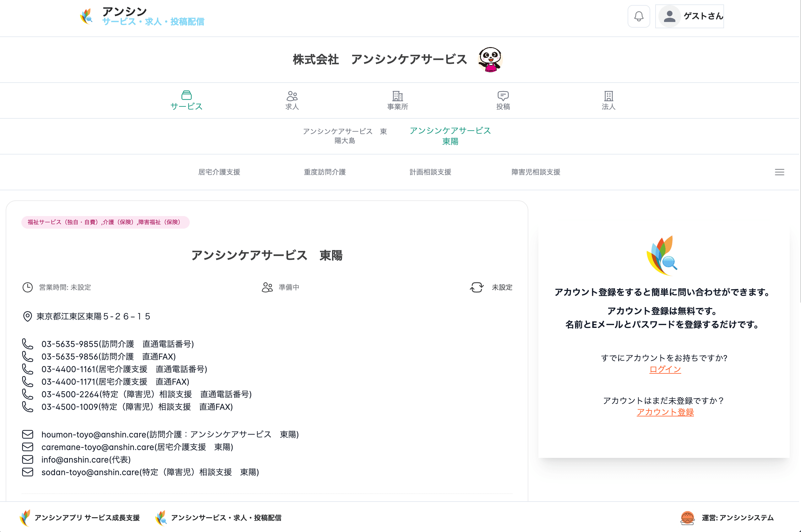The image size is (801, 532).
Task: Open the hamburger menu icon
Action: 779,172
